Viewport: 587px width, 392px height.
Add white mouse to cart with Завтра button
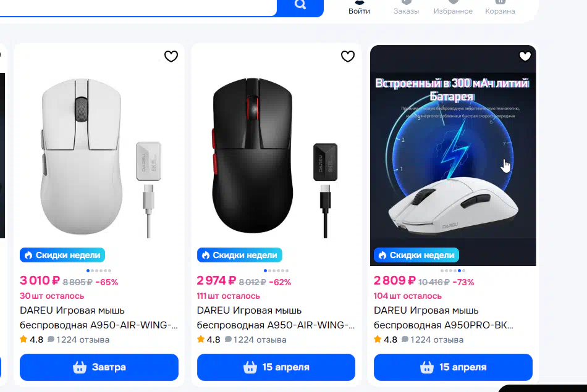pyautogui.click(x=99, y=367)
